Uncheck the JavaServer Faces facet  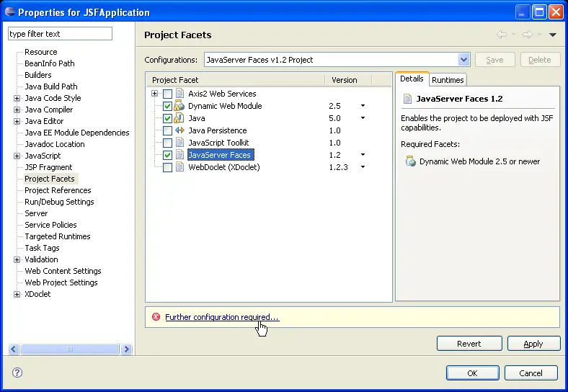tap(167, 155)
